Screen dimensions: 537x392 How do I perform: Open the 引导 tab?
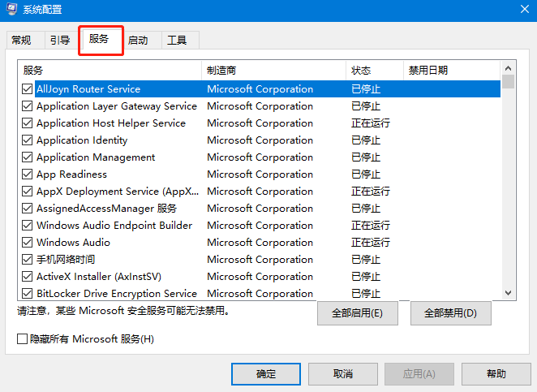coord(59,40)
